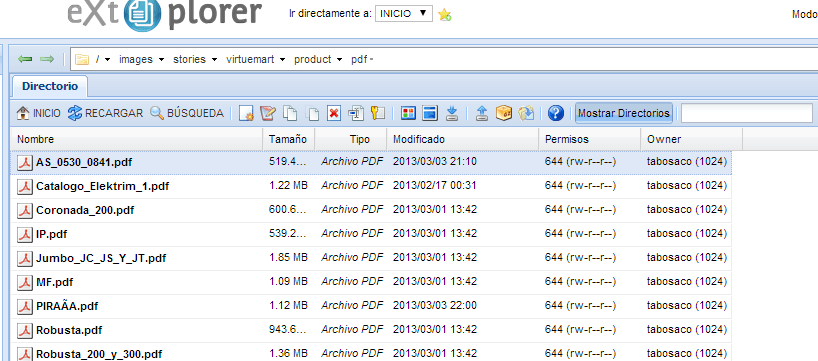Click the green forward arrow

coord(47,59)
